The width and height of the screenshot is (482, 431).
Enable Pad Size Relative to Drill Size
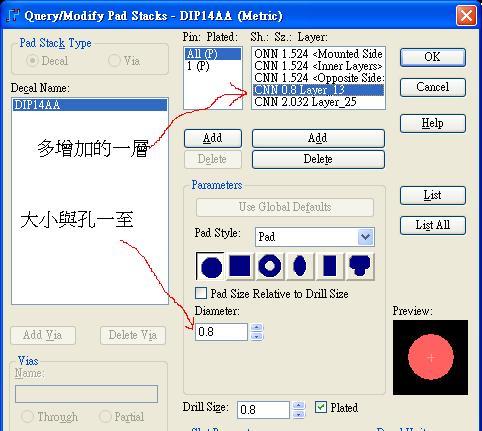point(201,294)
